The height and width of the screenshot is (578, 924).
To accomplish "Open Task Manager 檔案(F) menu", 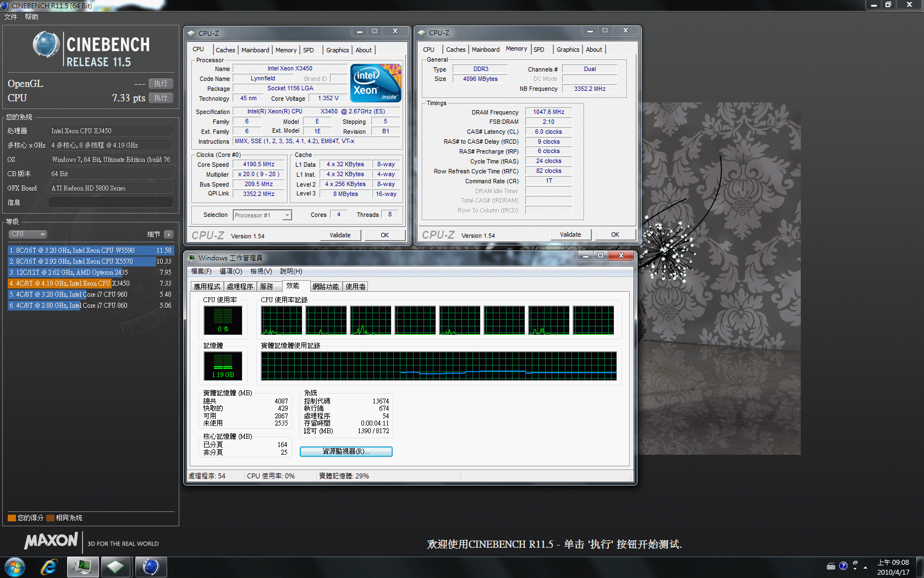I will point(201,271).
